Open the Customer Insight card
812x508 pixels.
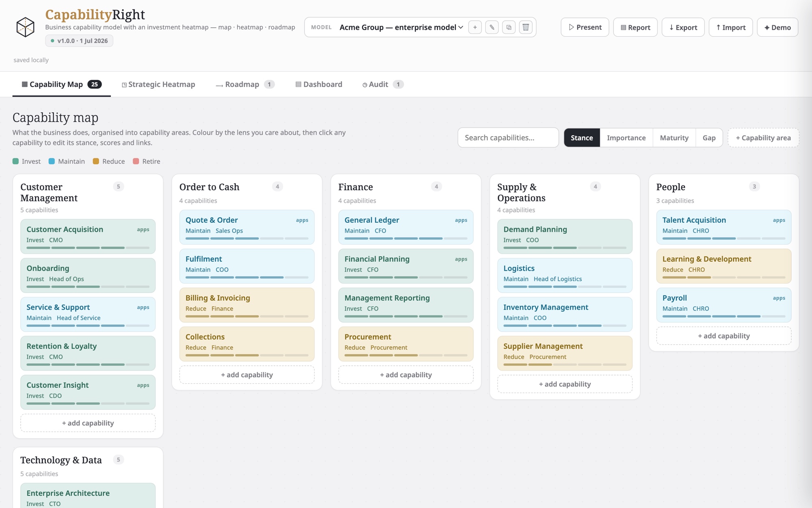coord(88,392)
